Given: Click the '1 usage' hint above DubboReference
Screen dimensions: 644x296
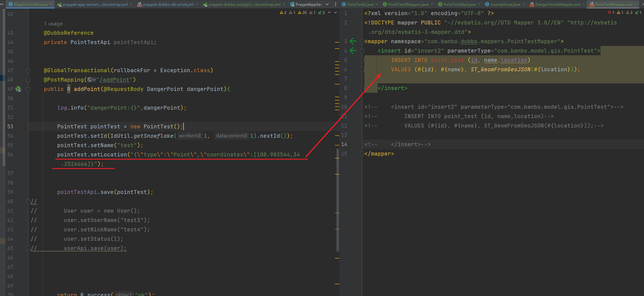Looking at the screenshot, I should click(53, 24).
